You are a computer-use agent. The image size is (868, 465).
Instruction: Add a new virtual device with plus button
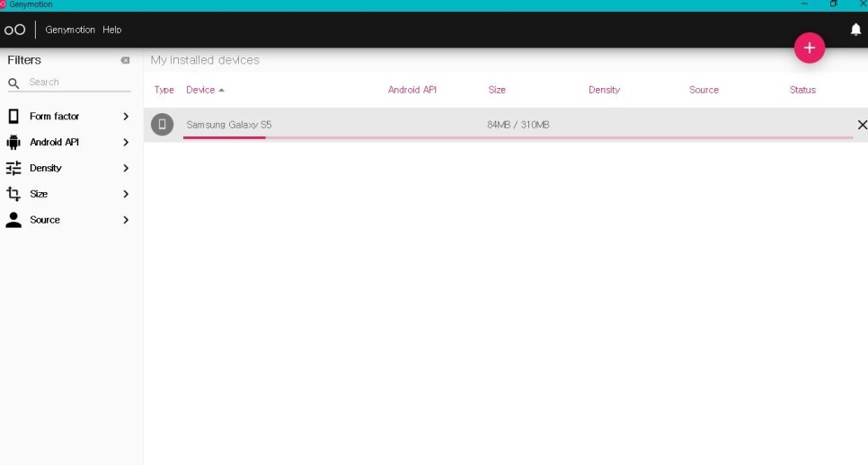810,48
